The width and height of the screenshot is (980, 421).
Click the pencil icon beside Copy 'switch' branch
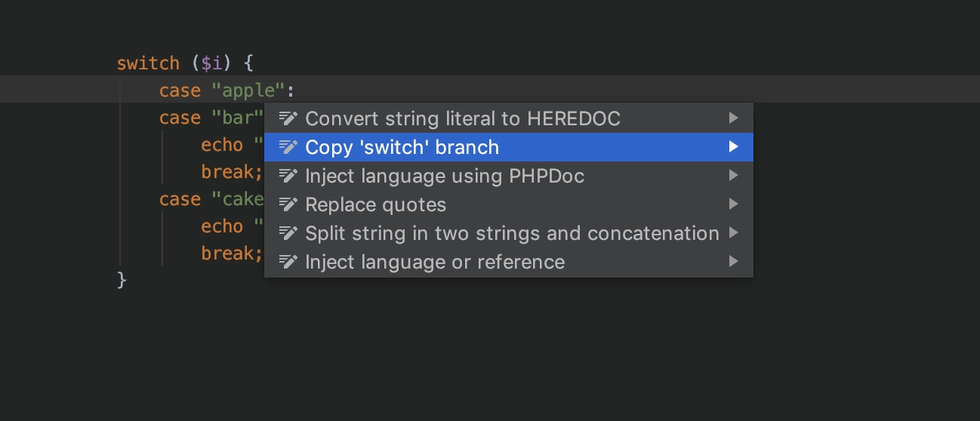click(x=288, y=147)
